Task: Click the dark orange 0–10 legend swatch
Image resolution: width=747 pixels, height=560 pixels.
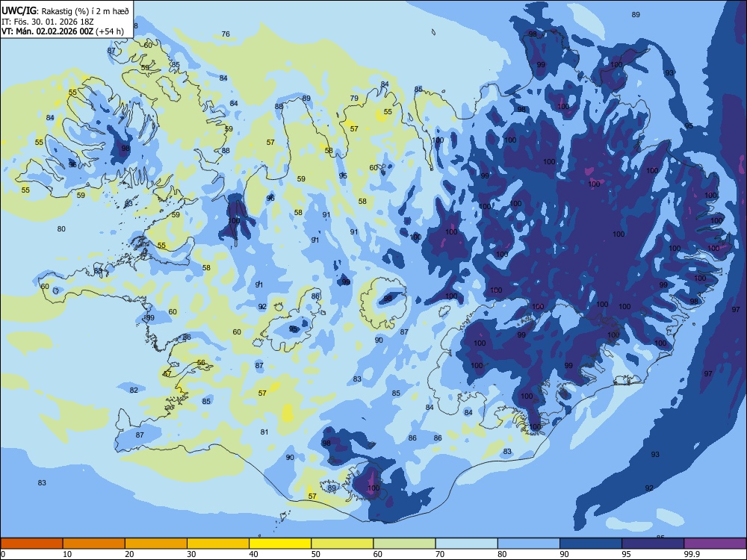Action: (31, 544)
